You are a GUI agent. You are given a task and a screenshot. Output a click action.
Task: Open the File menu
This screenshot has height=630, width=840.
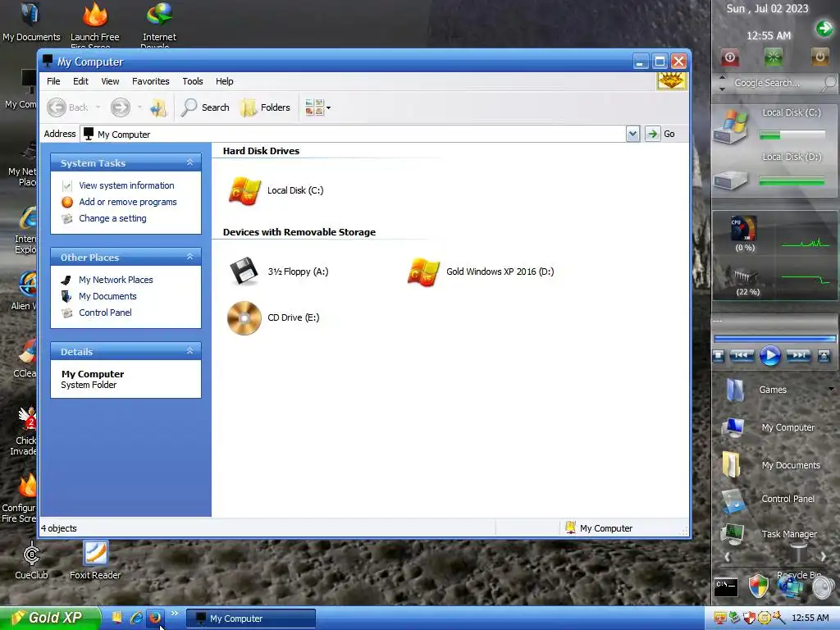point(53,81)
